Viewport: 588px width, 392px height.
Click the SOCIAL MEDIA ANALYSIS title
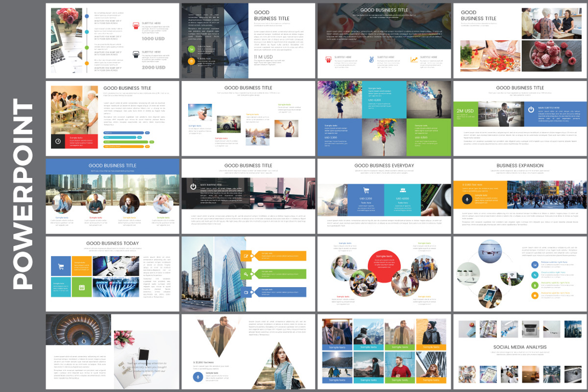[x=520, y=347]
